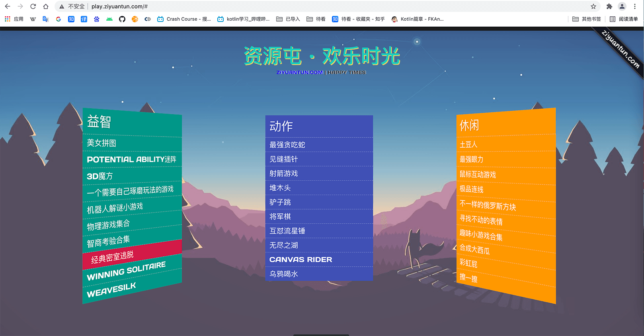Open the Kotlin篇章 - FKAn bookmark
This screenshot has width=644, height=336.
tap(418, 19)
